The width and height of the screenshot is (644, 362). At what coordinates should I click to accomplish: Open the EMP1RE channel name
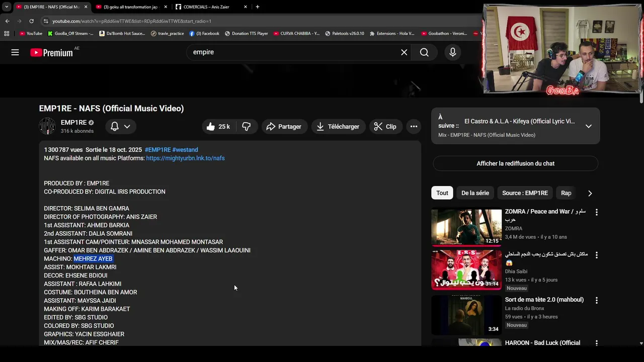[x=73, y=123]
